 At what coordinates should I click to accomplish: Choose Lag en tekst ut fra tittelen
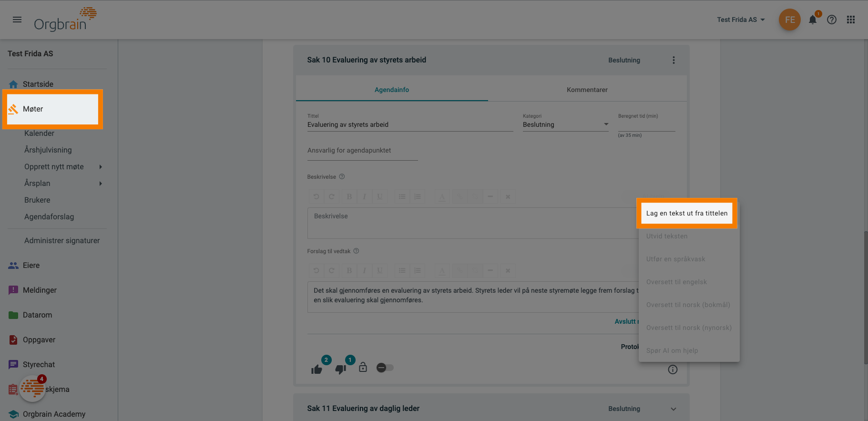tap(687, 213)
